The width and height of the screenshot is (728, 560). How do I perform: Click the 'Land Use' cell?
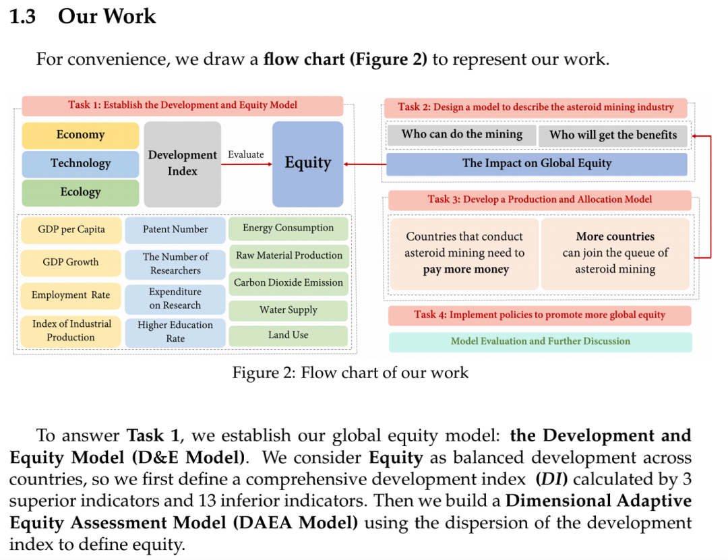click(288, 336)
